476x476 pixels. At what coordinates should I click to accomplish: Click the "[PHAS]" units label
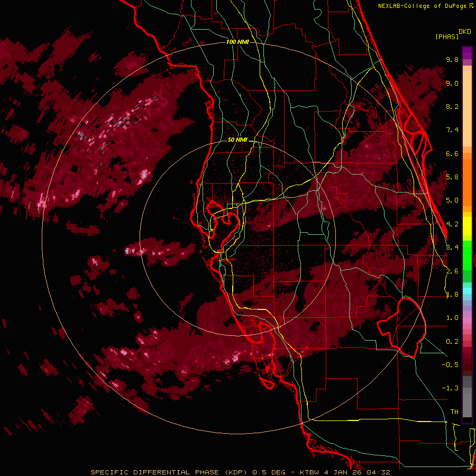(x=447, y=36)
